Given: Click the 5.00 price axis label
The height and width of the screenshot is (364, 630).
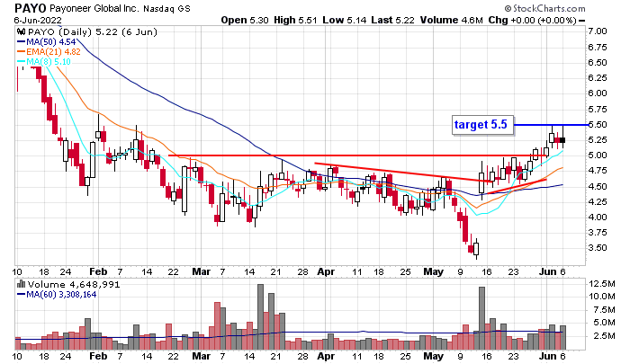Looking at the screenshot, I should coord(597,155).
